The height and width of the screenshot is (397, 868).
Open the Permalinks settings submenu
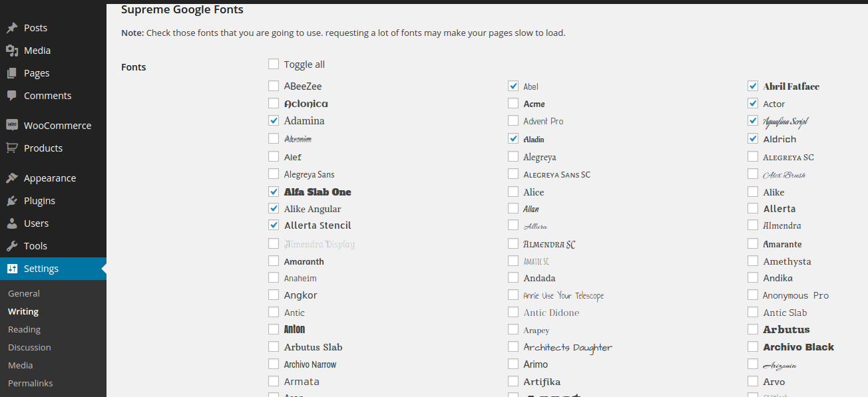tap(31, 383)
